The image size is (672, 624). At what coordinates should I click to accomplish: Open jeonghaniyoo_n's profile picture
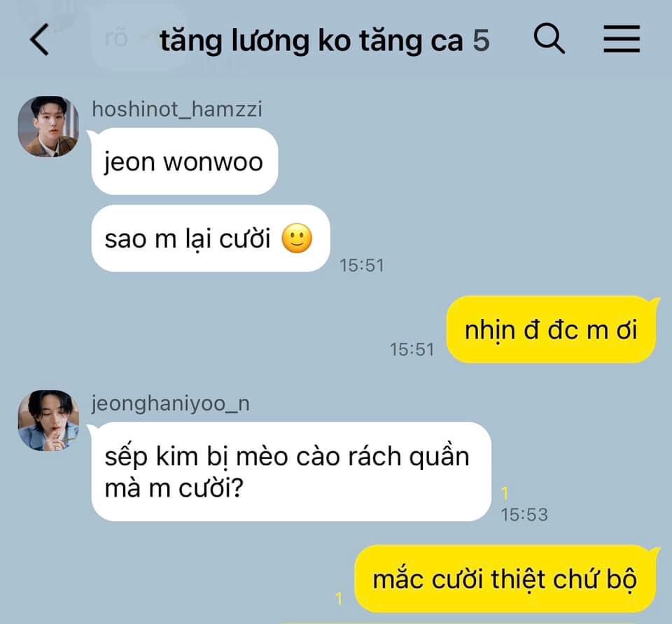click(48, 420)
